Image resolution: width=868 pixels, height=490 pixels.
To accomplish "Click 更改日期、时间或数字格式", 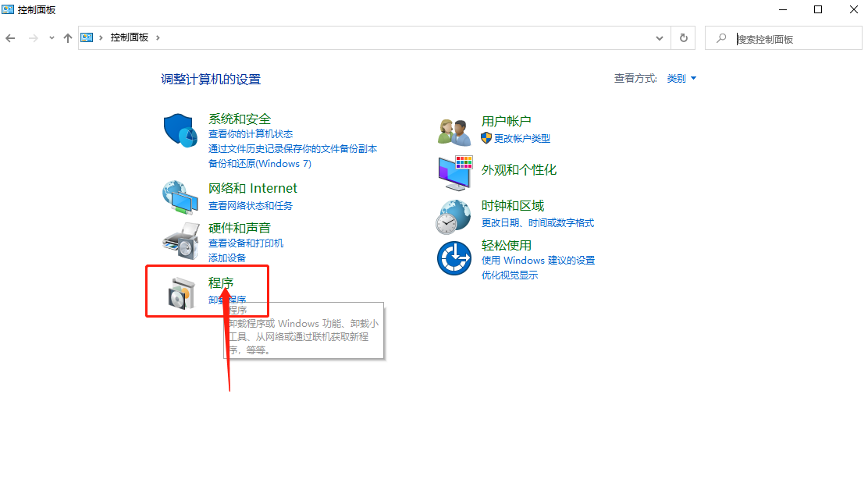I will pyautogui.click(x=537, y=223).
